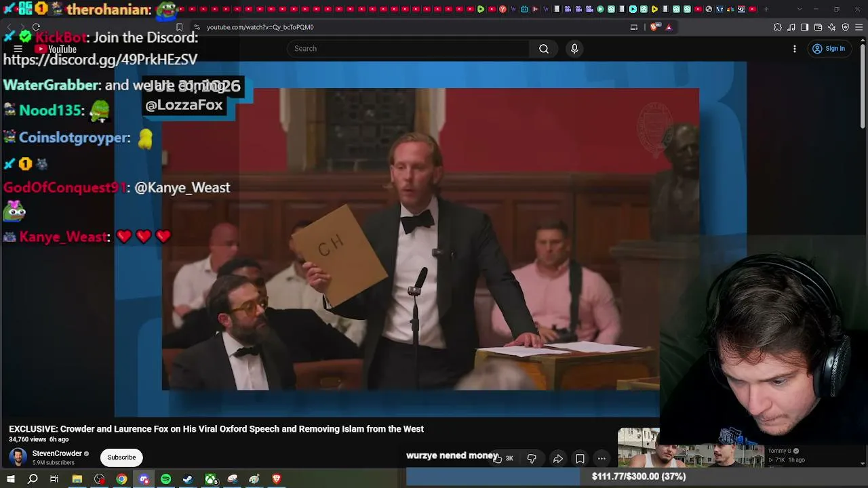Switch to OBS Studio on the taskbar
The image size is (868, 488).
pyautogui.click(x=100, y=479)
